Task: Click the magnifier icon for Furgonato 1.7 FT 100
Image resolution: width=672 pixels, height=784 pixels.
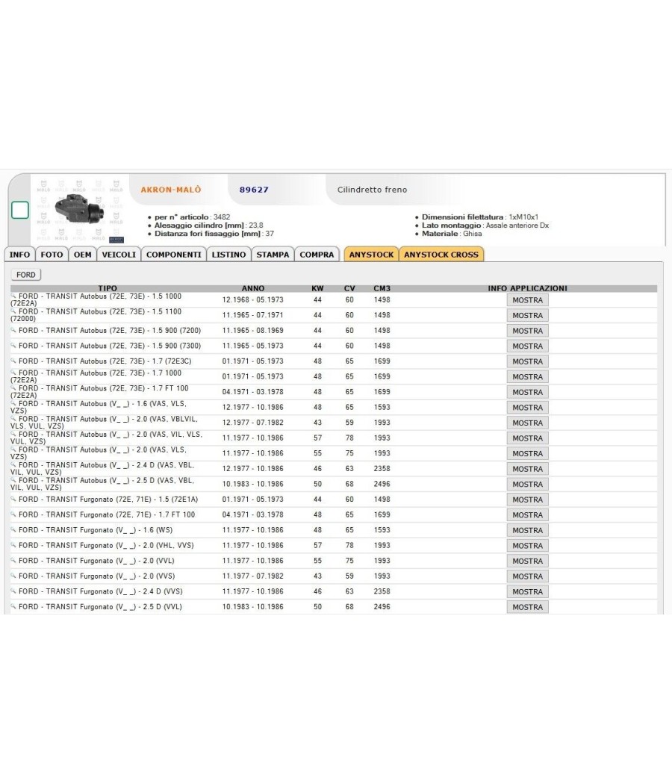Action: (13, 514)
